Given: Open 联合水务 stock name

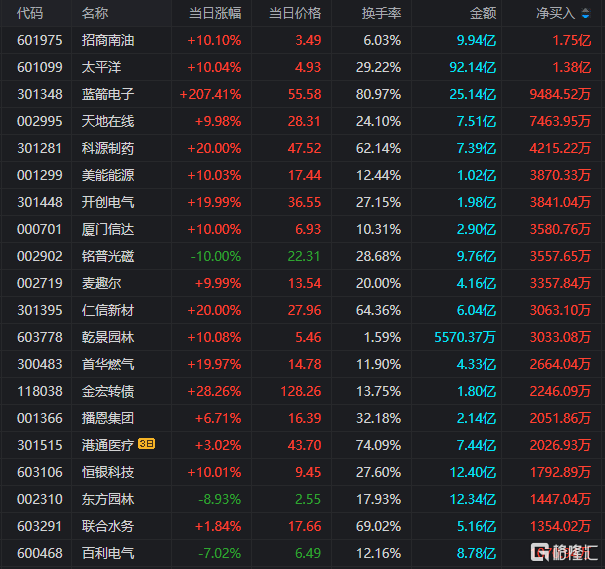Looking at the screenshot, I should 108,526.
